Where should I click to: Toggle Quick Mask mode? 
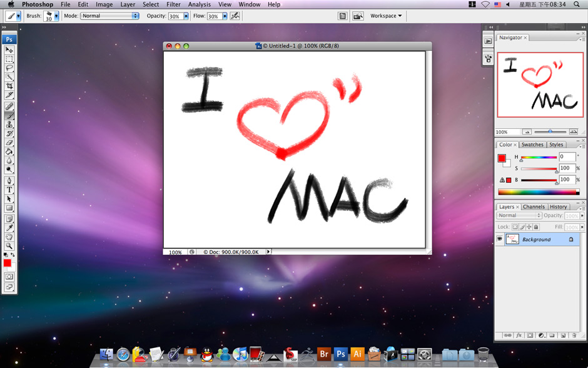[x=9, y=277]
